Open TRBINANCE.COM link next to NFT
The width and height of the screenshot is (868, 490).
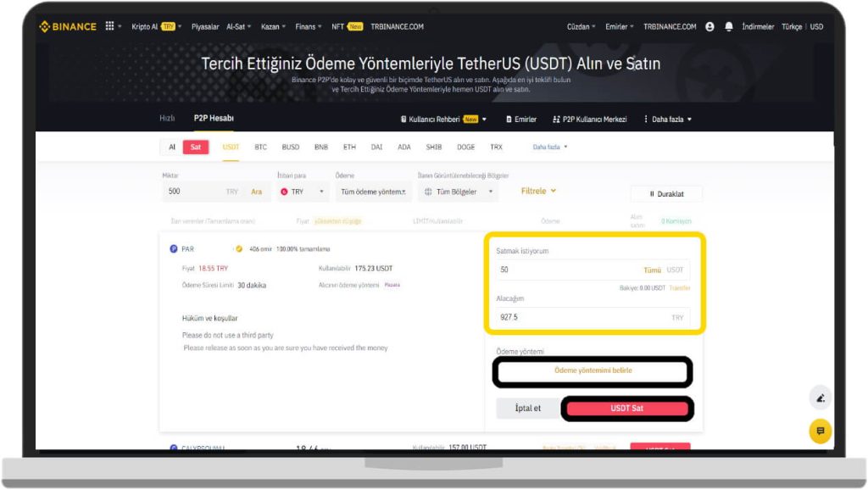[397, 26]
